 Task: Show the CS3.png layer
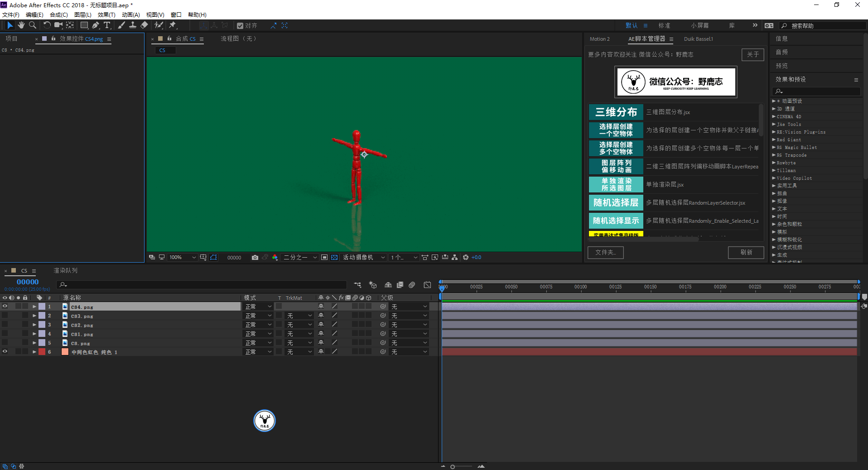[x=5, y=316]
